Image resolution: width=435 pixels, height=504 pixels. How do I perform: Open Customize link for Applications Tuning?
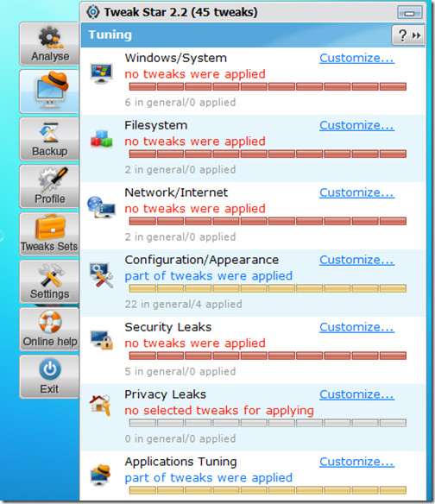coord(356,462)
